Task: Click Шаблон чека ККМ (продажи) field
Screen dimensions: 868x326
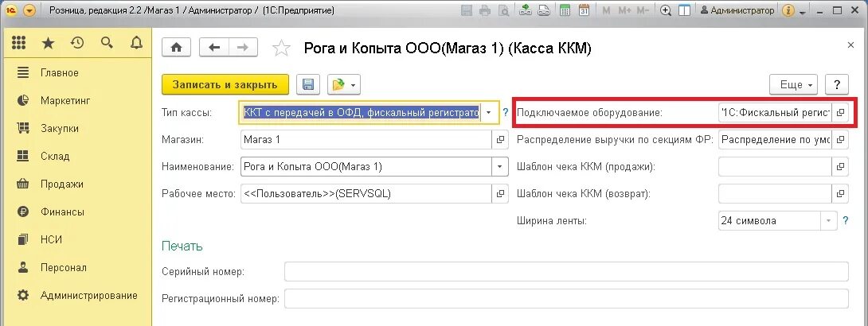Action: [775, 166]
